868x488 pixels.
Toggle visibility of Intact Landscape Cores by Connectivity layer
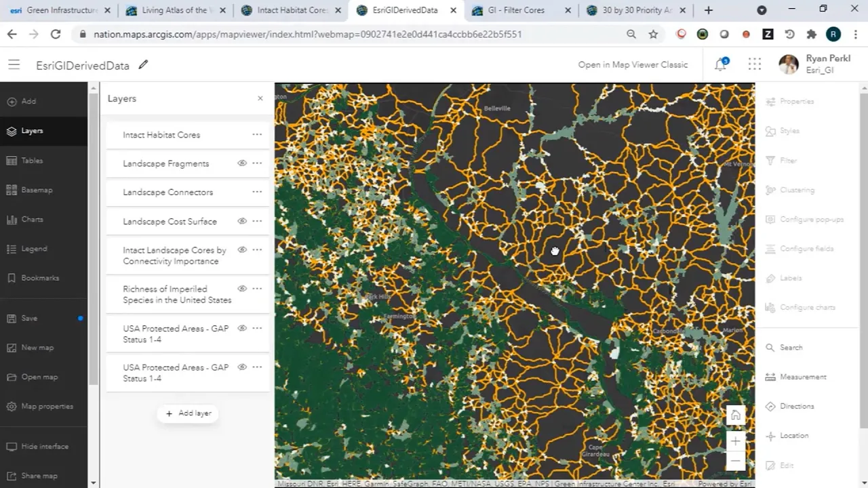tap(242, 250)
